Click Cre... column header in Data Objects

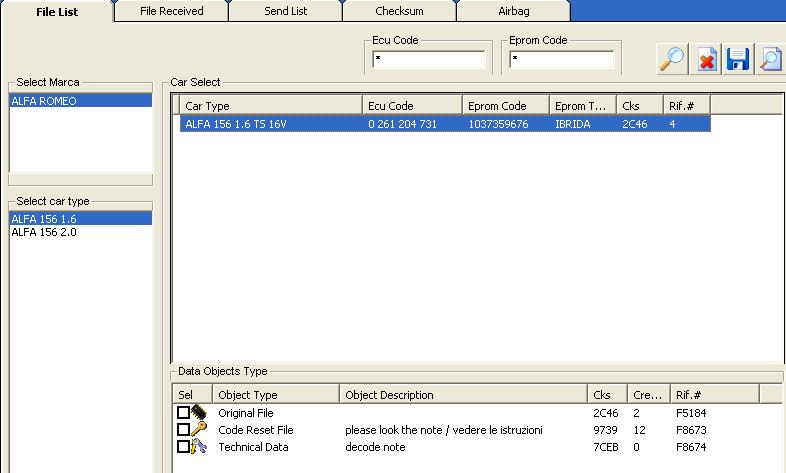coord(649,394)
